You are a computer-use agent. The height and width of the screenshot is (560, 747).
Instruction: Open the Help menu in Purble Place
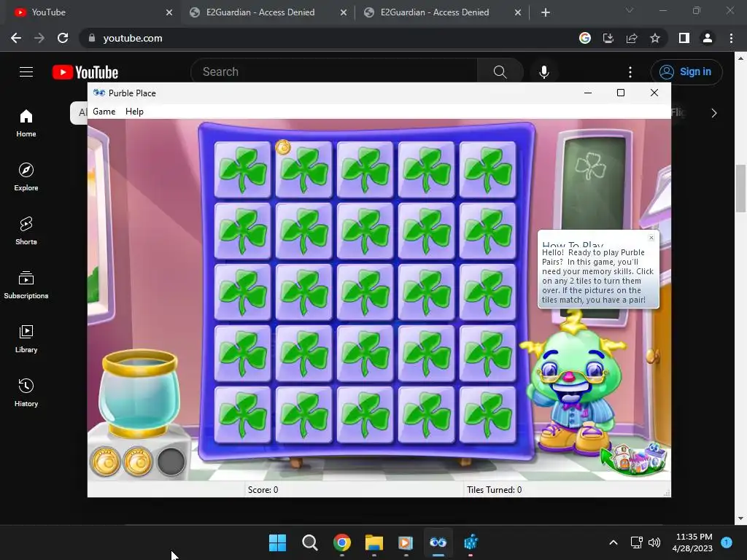pyautogui.click(x=134, y=112)
